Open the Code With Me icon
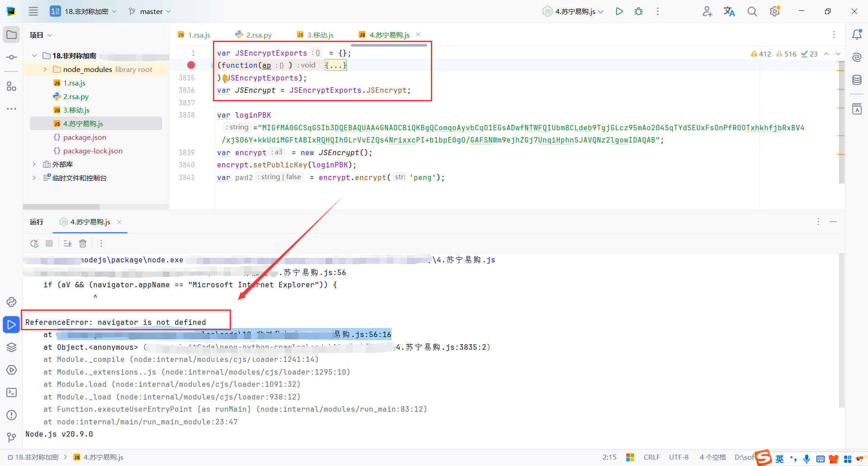Image resolution: width=868 pixels, height=466 pixels. point(708,11)
